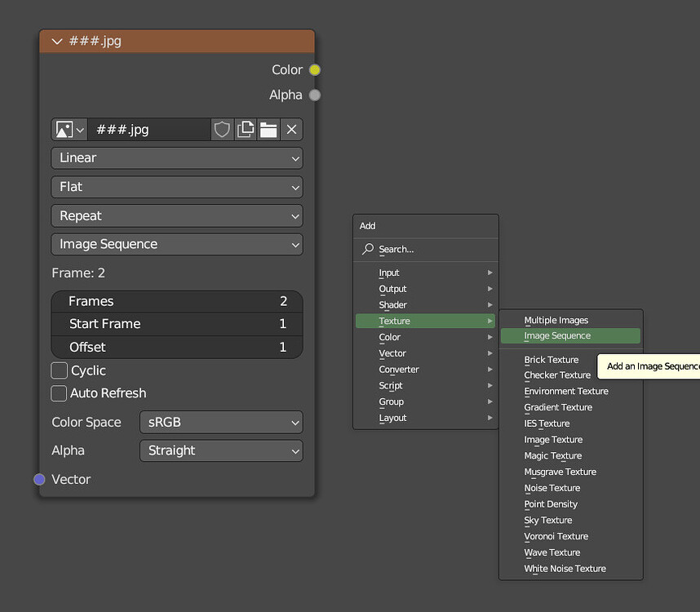Click the new image copy icon

point(245,130)
